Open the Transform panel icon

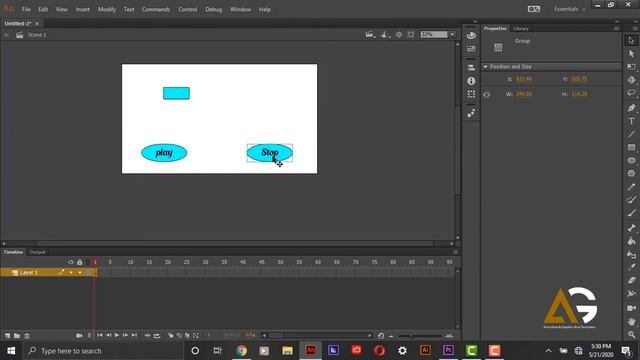[x=471, y=94]
